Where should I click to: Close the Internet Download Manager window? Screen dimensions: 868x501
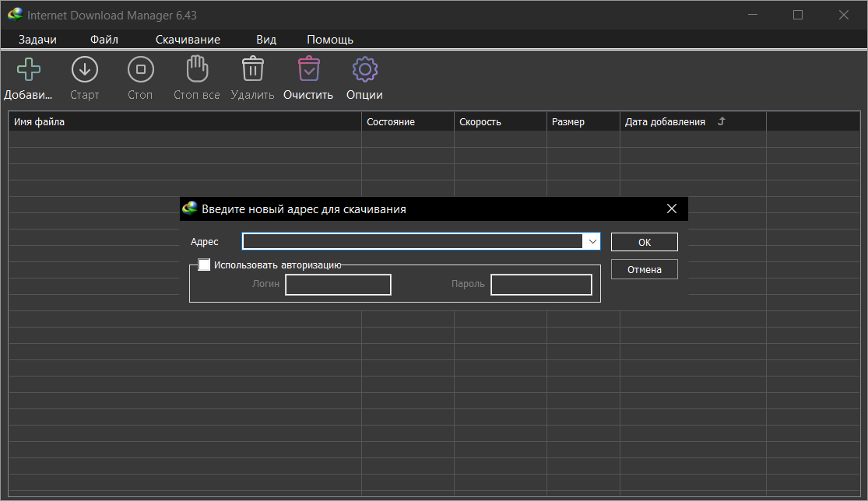(844, 15)
